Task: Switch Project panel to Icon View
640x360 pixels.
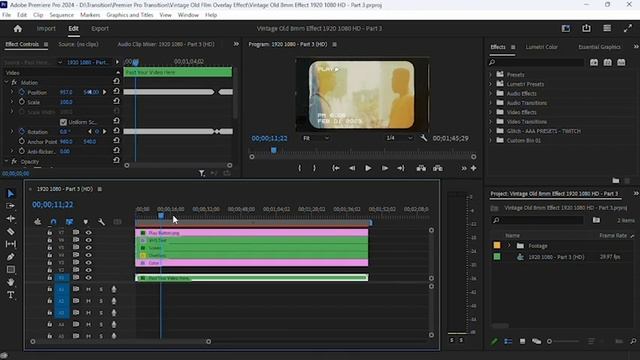Action: (522, 341)
